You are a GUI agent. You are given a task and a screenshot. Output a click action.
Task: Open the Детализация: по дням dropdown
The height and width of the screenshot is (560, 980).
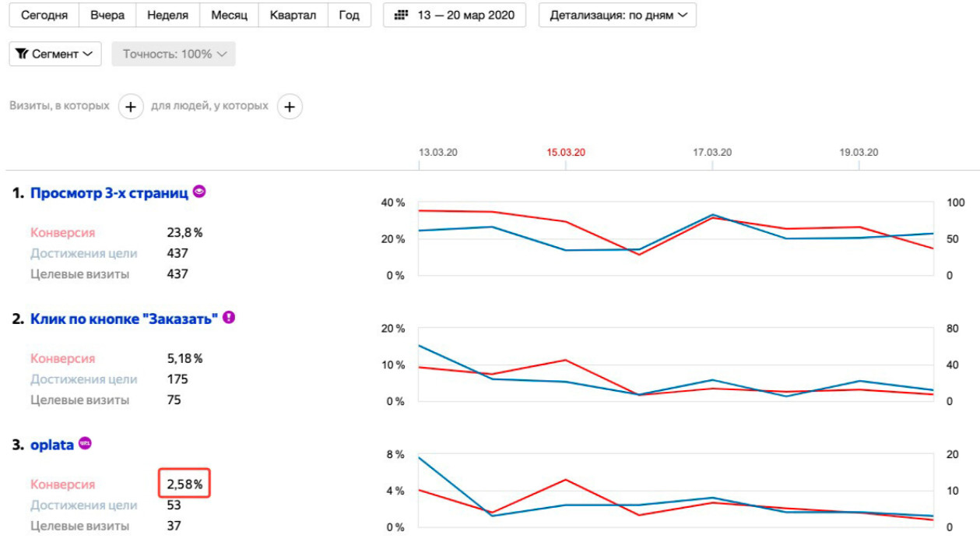[617, 16]
